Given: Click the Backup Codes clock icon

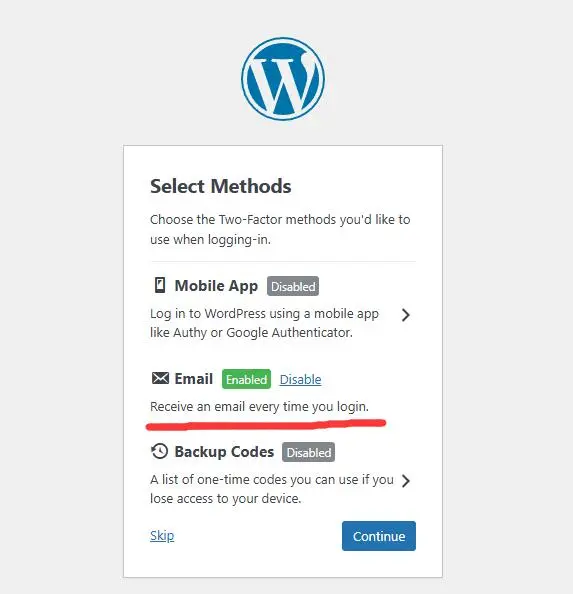Looking at the screenshot, I should 159,451.
